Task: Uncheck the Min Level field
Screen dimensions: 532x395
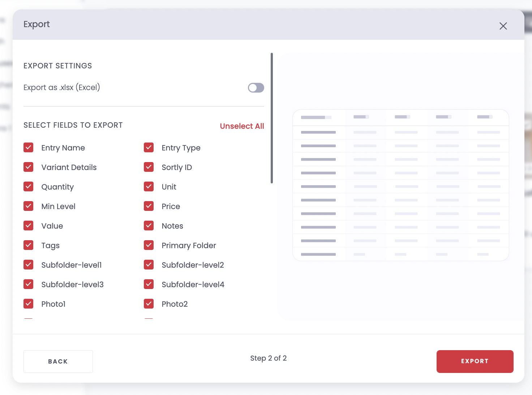Action: tap(29, 206)
